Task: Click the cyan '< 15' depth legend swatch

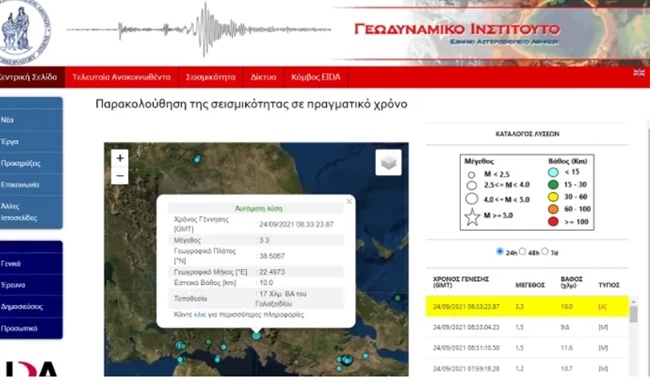Action: click(553, 172)
